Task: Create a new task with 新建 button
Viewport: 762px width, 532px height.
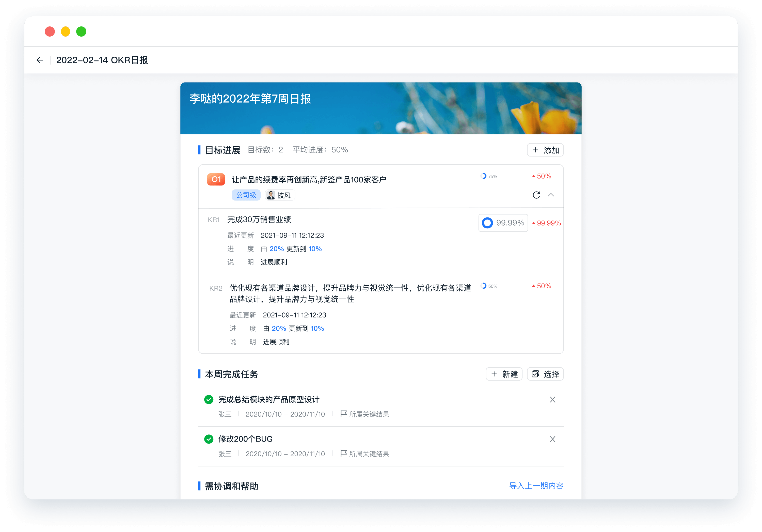Action: (504, 374)
